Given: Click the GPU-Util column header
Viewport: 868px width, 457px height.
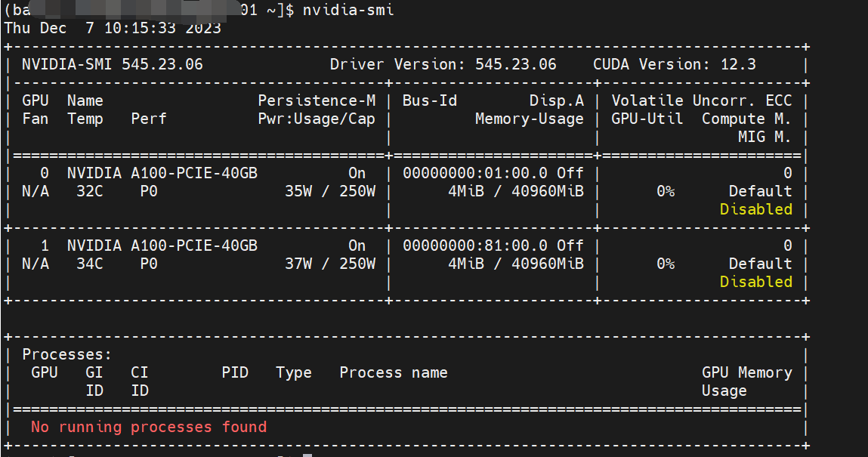Looking at the screenshot, I should 647,119.
